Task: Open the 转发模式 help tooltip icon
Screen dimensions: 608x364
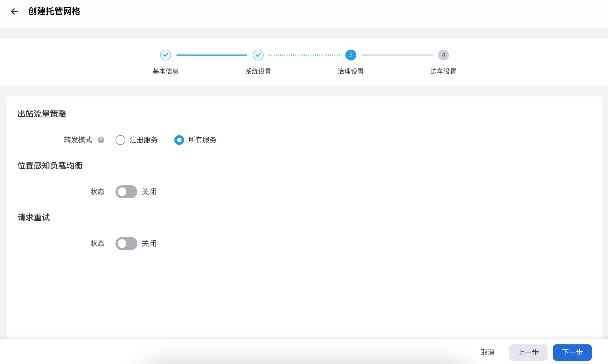Action: coord(101,140)
